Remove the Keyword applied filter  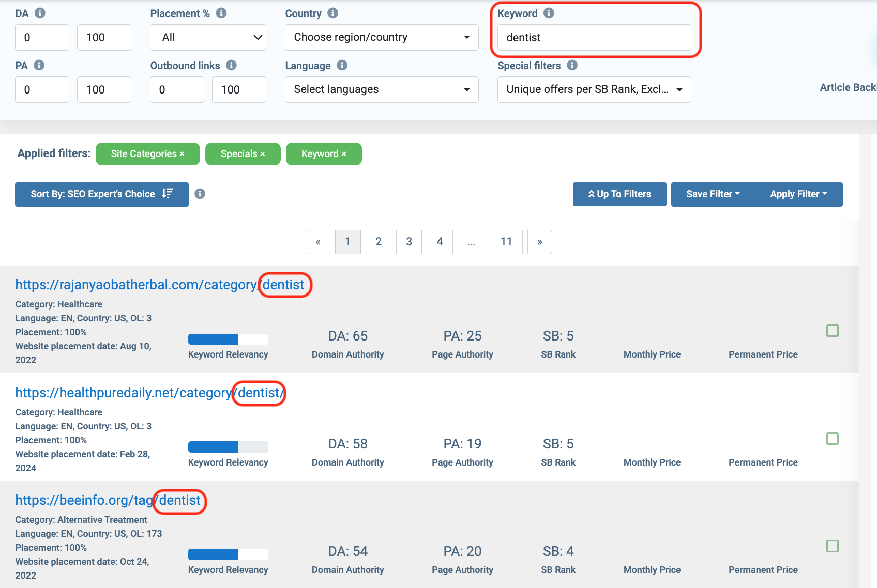pos(344,154)
